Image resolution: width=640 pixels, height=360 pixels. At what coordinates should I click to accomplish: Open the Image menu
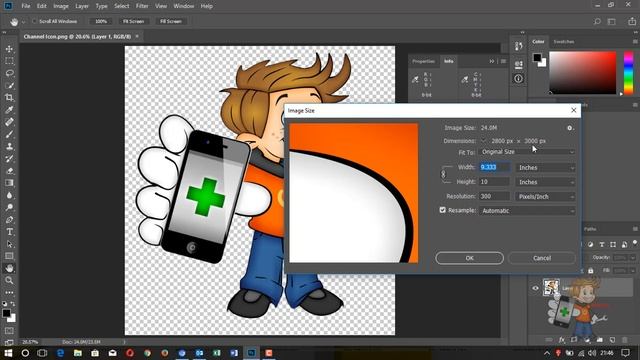point(61,6)
